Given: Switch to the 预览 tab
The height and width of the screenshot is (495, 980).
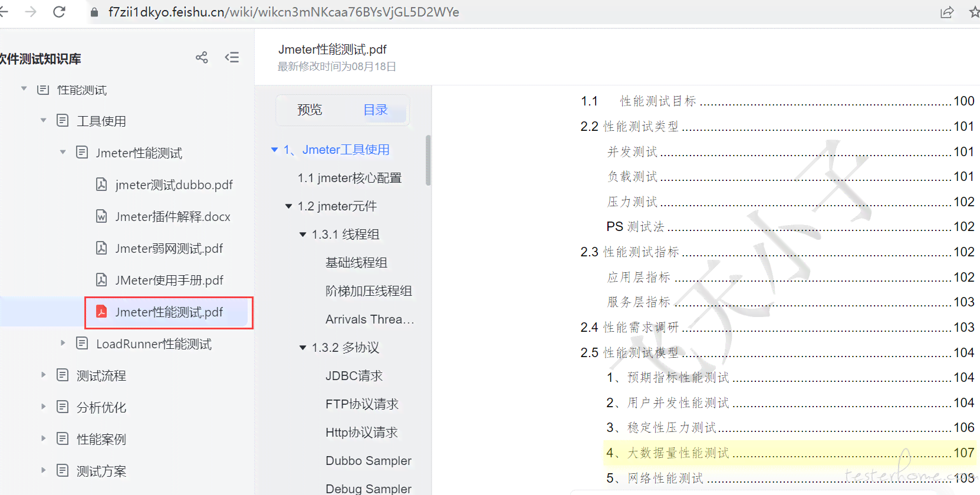Looking at the screenshot, I should point(310,110).
